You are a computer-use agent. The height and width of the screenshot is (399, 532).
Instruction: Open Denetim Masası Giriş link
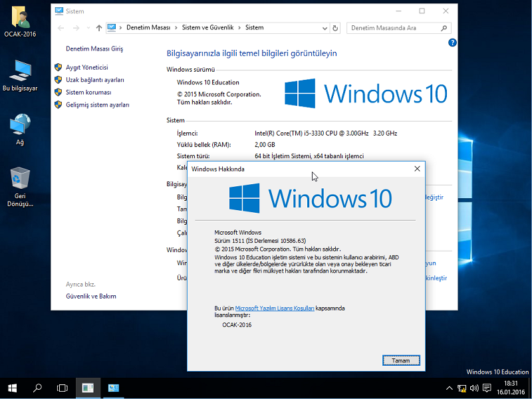pyautogui.click(x=94, y=49)
